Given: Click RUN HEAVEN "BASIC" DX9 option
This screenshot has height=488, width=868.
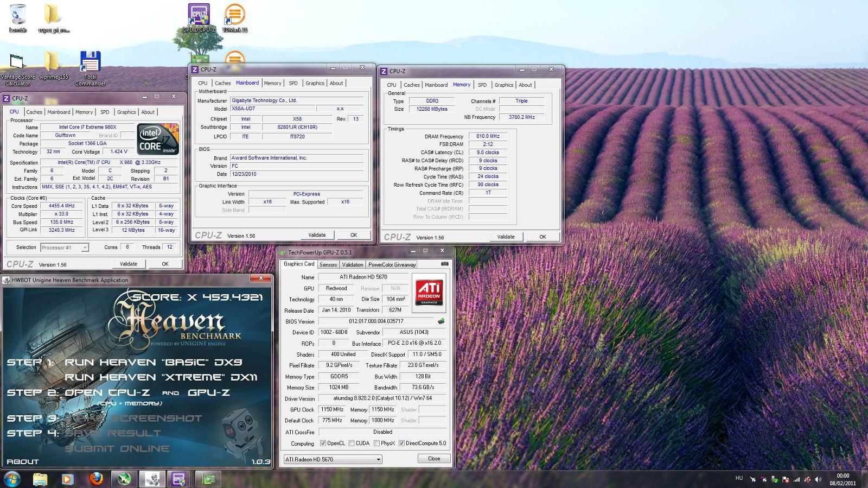Looking at the screenshot, I should (154, 362).
